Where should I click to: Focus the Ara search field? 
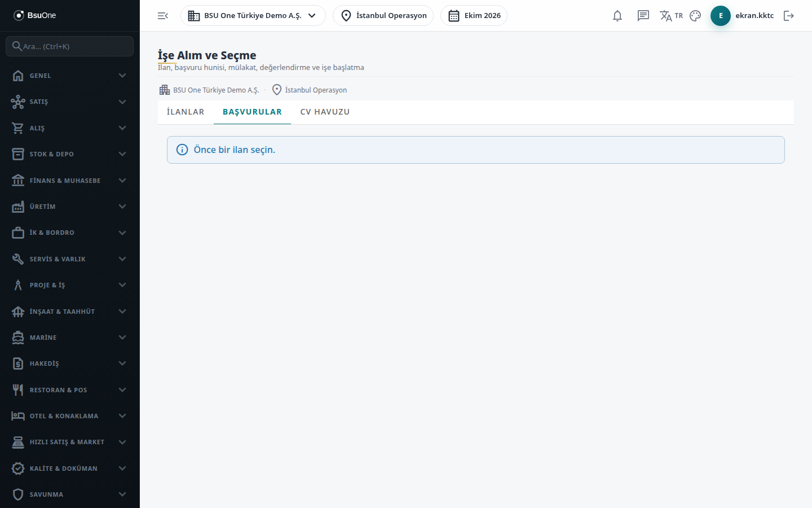70,46
